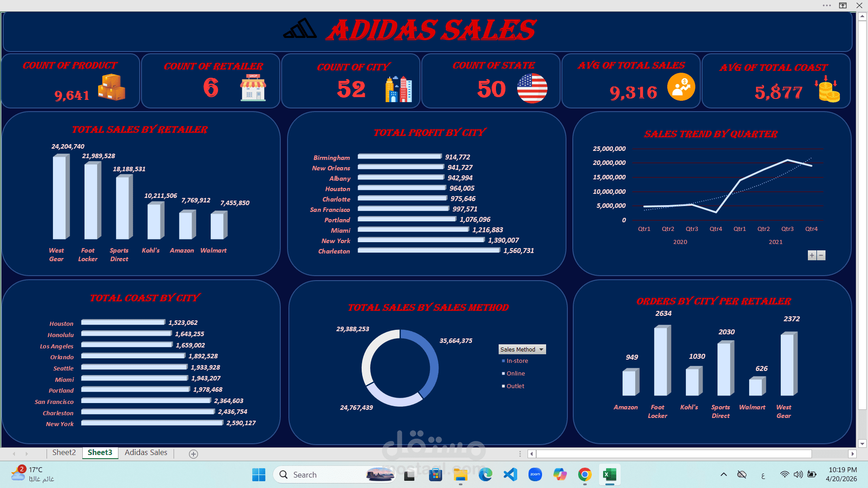Open the three-dots more options menu

click(x=827, y=5)
